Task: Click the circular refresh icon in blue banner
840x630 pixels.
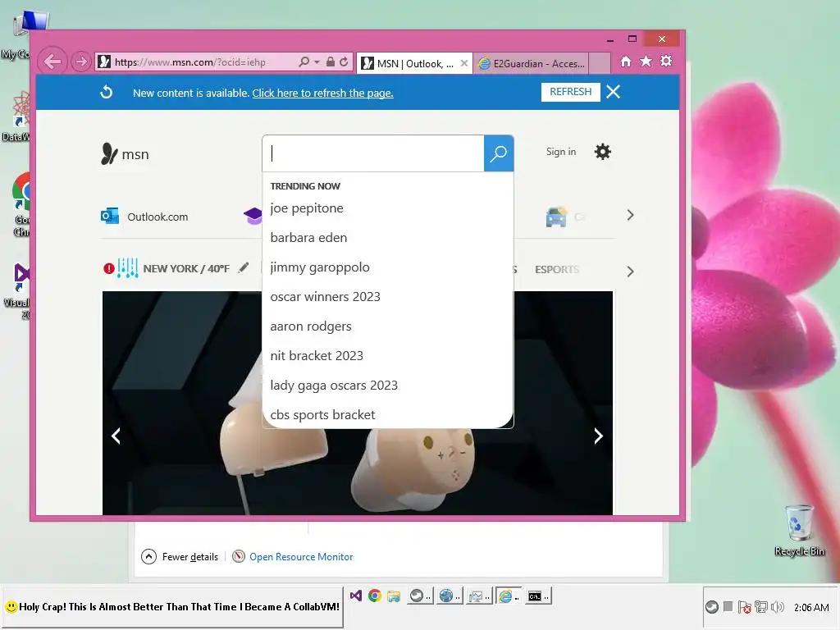Action: pyautogui.click(x=106, y=92)
